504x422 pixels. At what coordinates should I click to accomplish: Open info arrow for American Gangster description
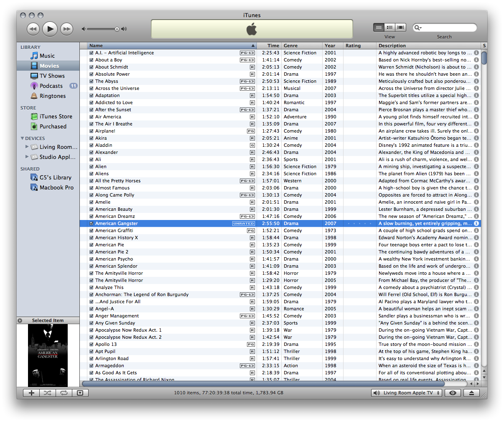476,223
